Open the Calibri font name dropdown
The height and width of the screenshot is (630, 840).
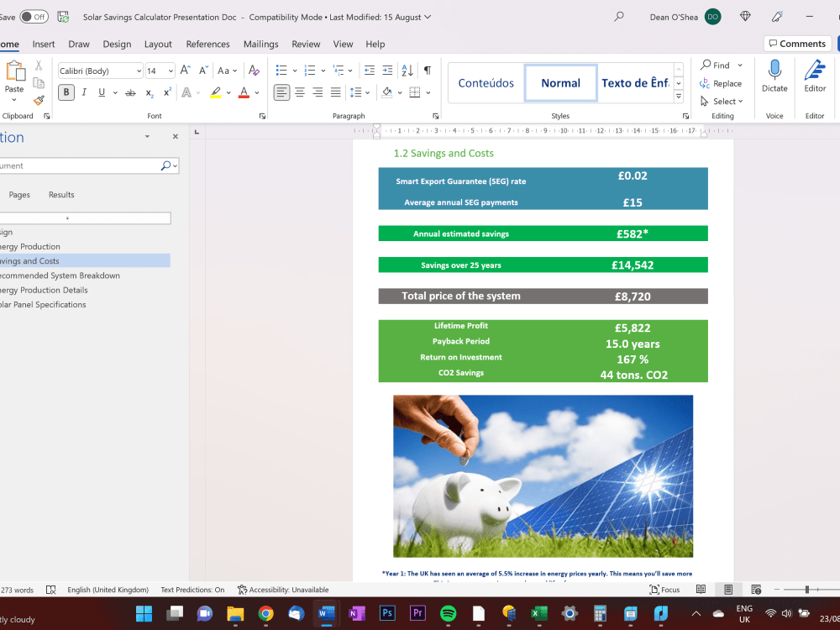pos(100,71)
